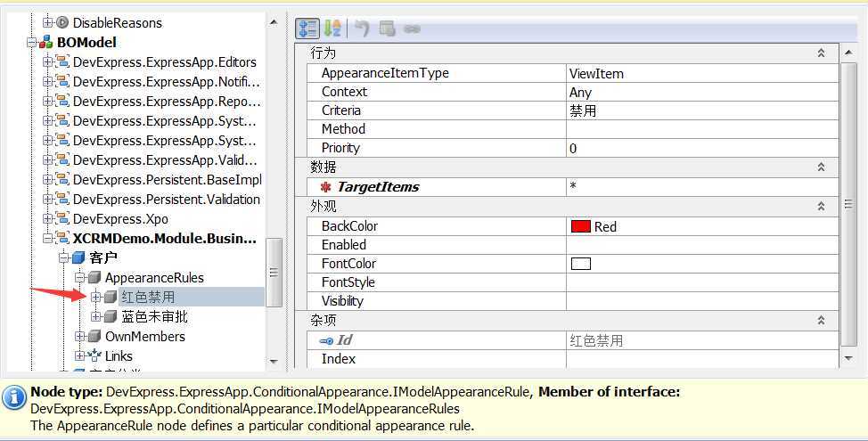Collapse the 数据 property category
The image size is (868, 441).
pyautogui.click(x=821, y=167)
